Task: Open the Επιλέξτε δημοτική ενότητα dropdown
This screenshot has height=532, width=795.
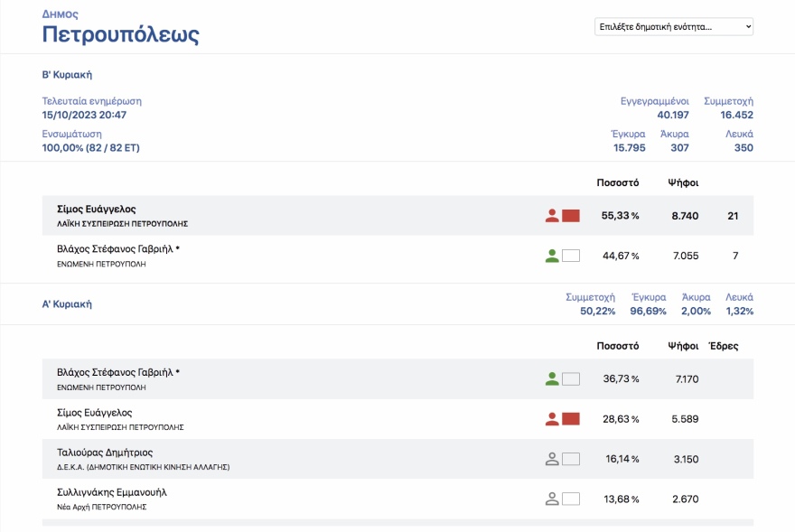Action: 673,27
